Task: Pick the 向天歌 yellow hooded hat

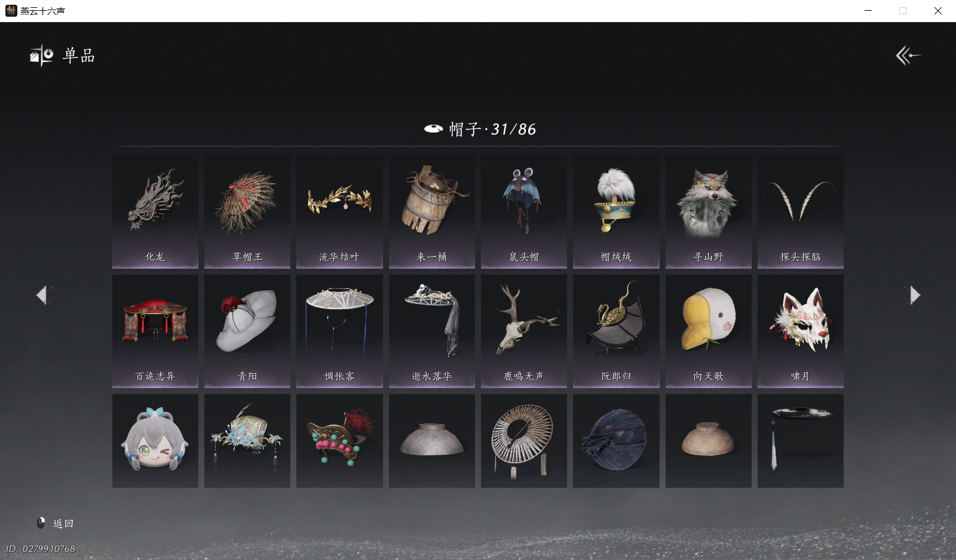Action: [x=709, y=331]
